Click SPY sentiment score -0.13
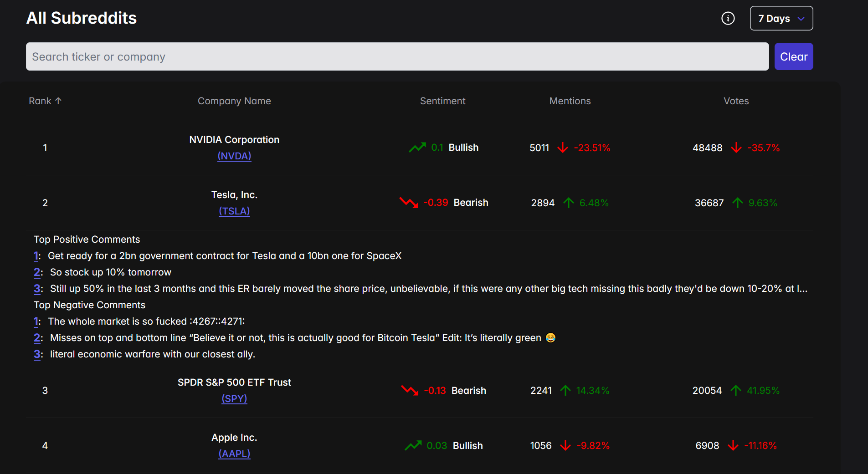 (x=435, y=390)
